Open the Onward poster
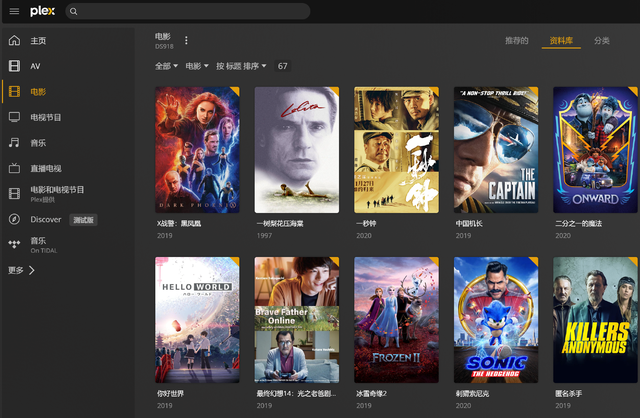Viewport: 640px width, 418px height. [x=596, y=149]
